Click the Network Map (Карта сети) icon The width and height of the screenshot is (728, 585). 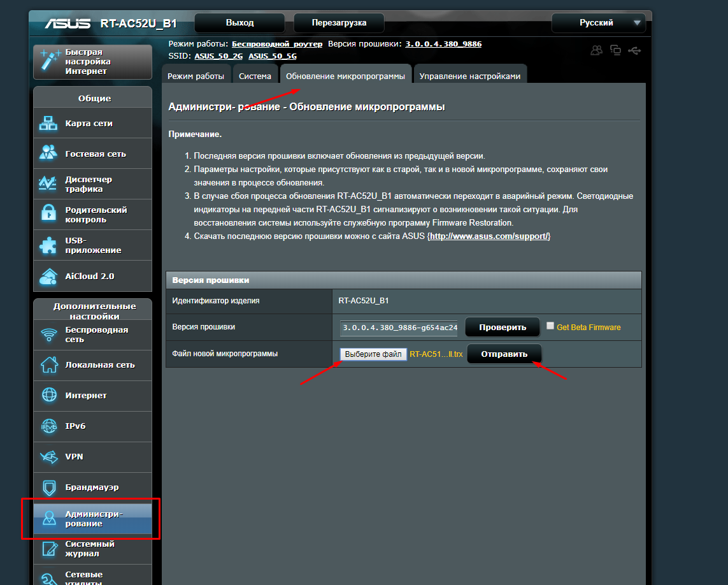point(48,124)
